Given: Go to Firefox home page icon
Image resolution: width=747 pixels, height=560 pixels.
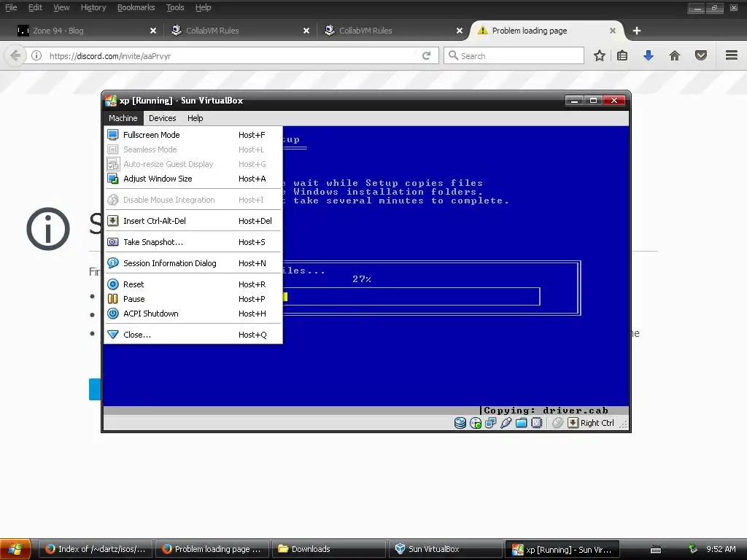Looking at the screenshot, I should (x=675, y=55).
